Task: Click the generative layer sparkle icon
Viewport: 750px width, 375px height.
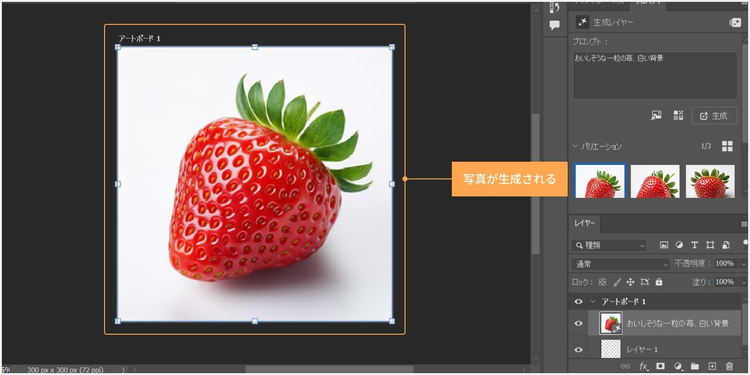Action: [582, 22]
